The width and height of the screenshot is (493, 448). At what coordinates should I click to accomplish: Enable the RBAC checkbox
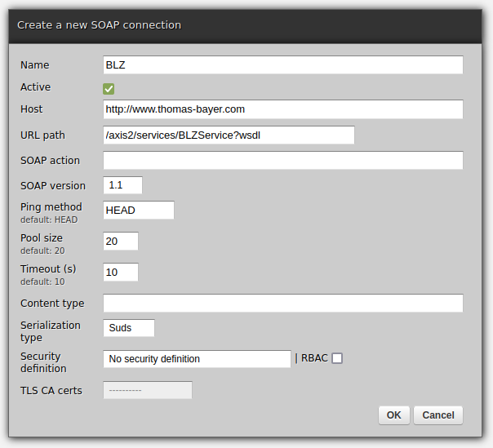point(337,358)
